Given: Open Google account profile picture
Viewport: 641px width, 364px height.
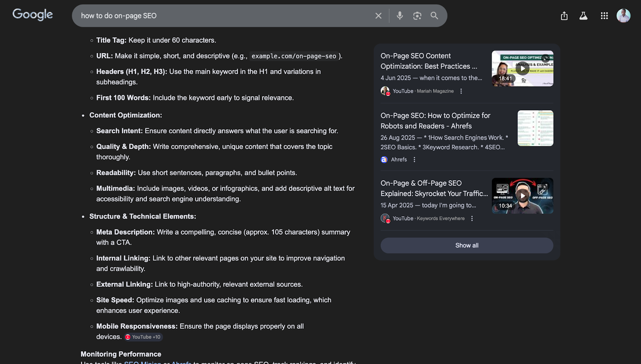Looking at the screenshot, I should (623, 16).
